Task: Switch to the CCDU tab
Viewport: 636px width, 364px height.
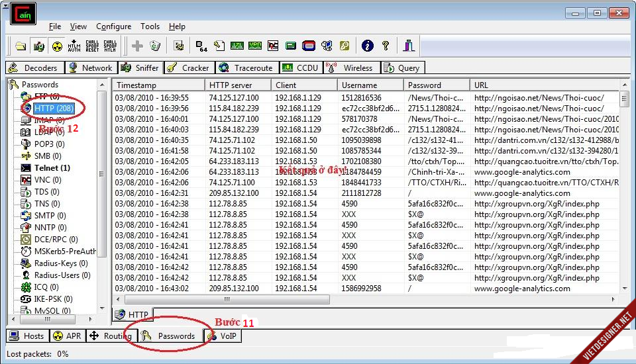Action: pyautogui.click(x=301, y=68)
